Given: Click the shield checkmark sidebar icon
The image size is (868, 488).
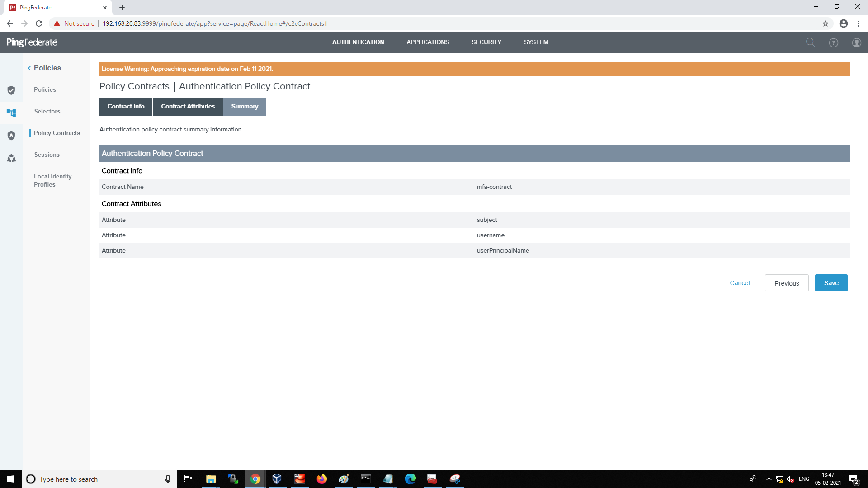Looking at the screenshot, I should (x=11, y=90).
